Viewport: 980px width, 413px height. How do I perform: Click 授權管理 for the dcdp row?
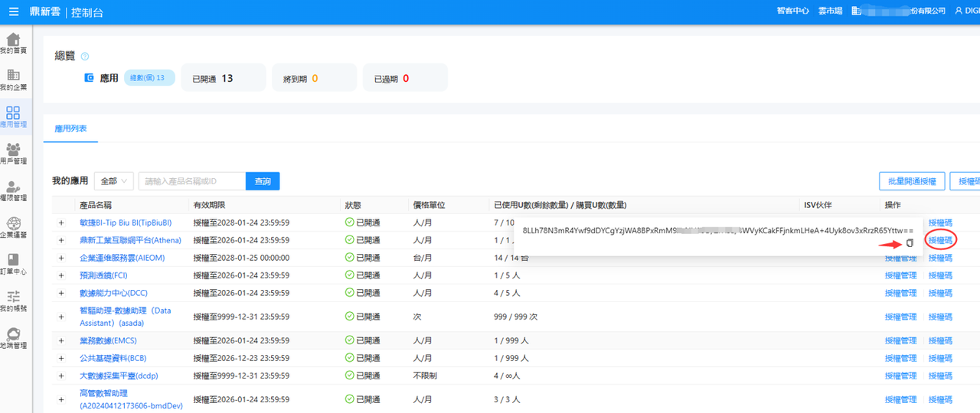click(900, 376)
